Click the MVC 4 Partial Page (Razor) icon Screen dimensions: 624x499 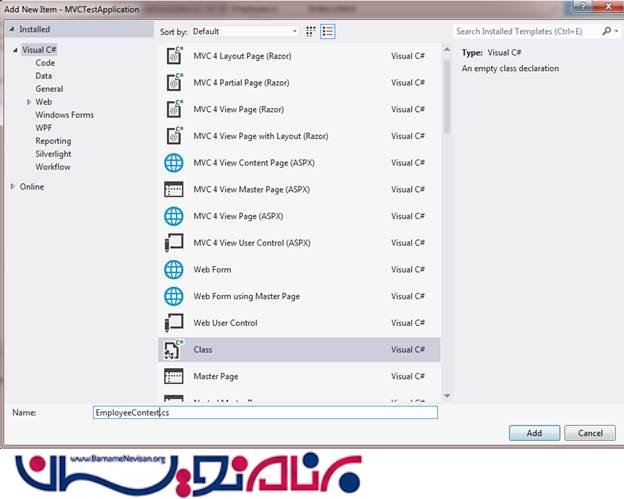pos(174,83)
